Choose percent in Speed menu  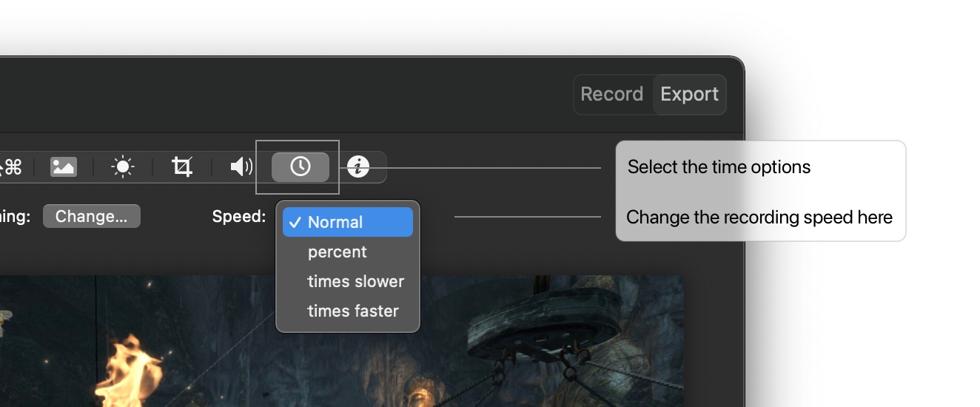click(x=348, y=252)
